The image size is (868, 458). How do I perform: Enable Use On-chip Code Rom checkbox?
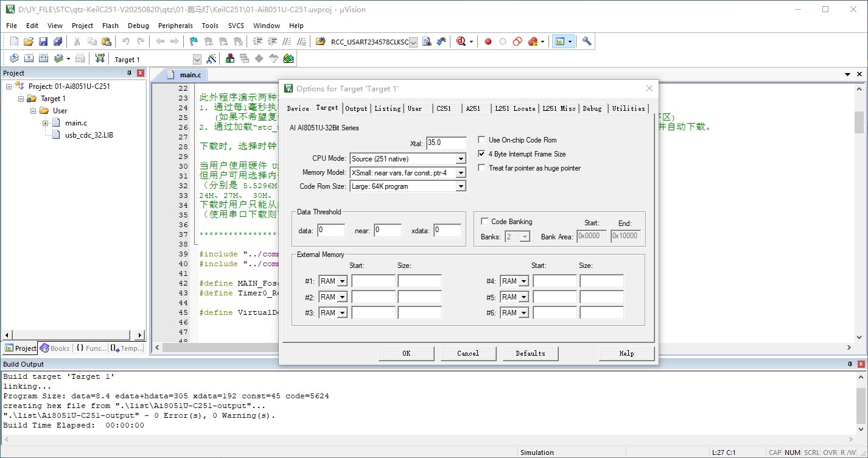(483, 140)
